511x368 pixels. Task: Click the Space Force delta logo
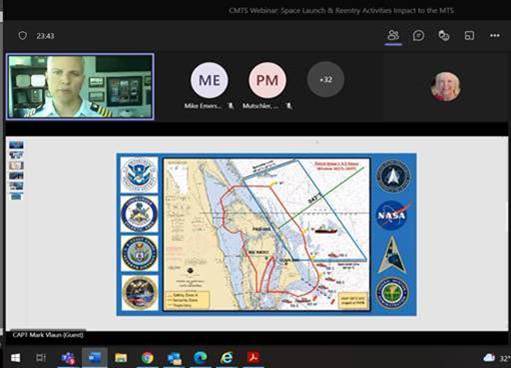click(x=393, y=255)
